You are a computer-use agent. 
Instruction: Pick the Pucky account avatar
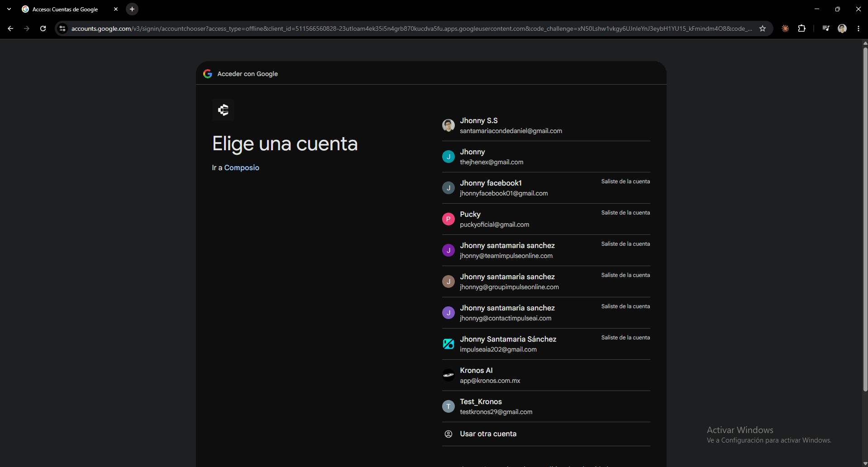pos(448,219)
